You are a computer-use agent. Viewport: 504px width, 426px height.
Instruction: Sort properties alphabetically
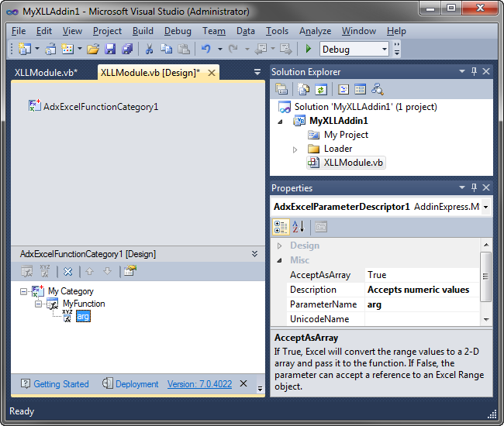pos(299,227)
